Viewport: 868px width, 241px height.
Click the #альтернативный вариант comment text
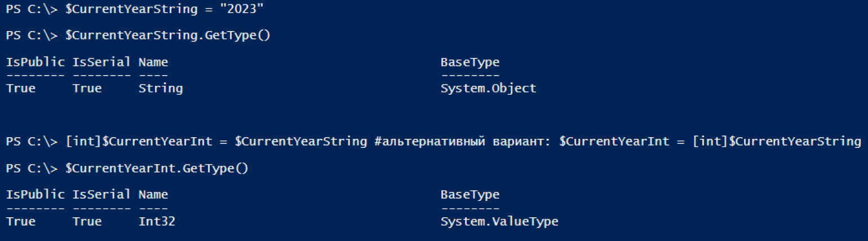coord(463,141)
